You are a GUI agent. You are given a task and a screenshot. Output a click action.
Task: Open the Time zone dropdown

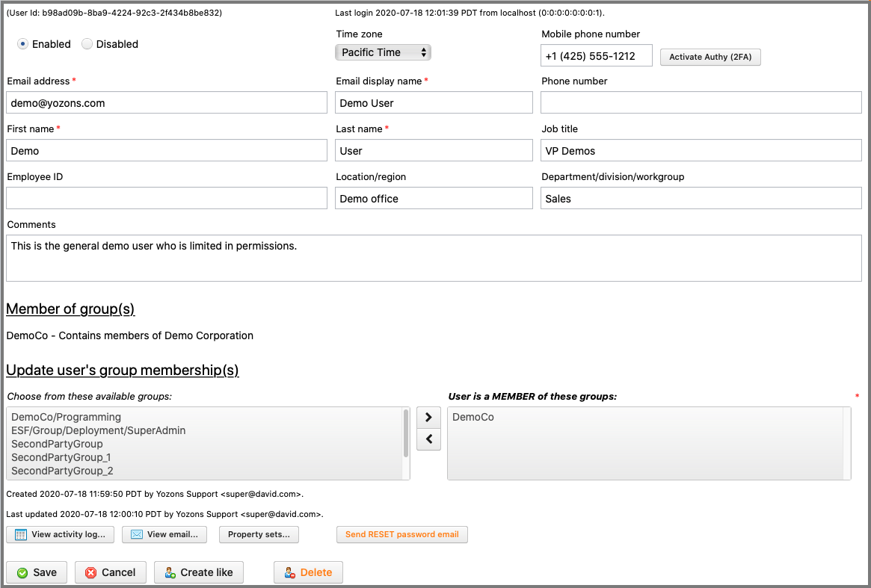(x=383, y=52)
